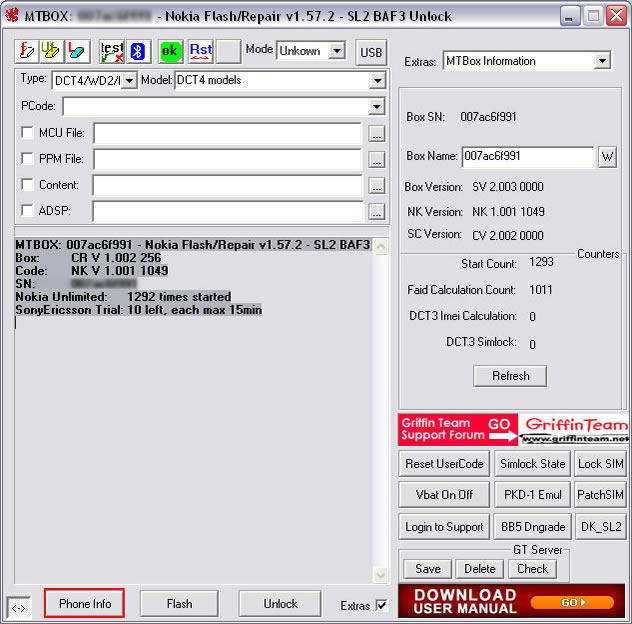Click Faid Calculation Count value 1011

(541, 290)
